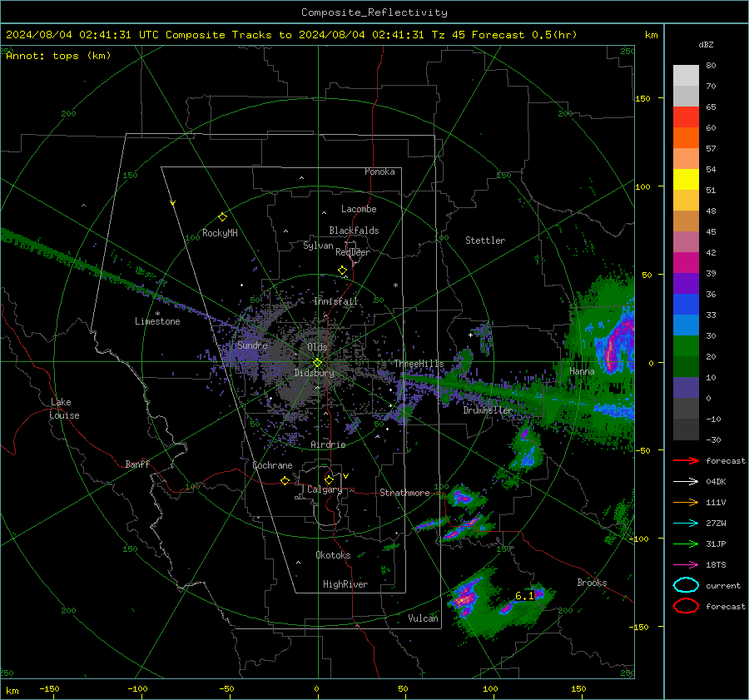
Task: Pick the orange 60–57 dBZ swatch
Action: click(686, 138)
